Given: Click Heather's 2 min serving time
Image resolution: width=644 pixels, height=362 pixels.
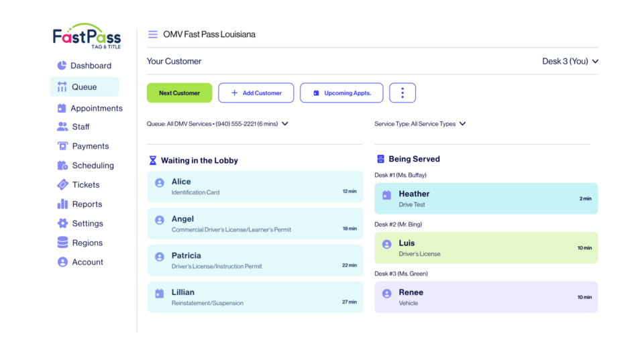Looking at the screenshot, I should pyautogui.click(x=585, y=198).
